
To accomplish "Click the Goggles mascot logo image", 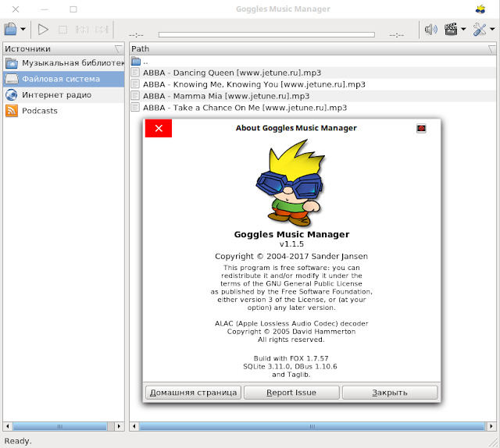I will click(290, 183).
